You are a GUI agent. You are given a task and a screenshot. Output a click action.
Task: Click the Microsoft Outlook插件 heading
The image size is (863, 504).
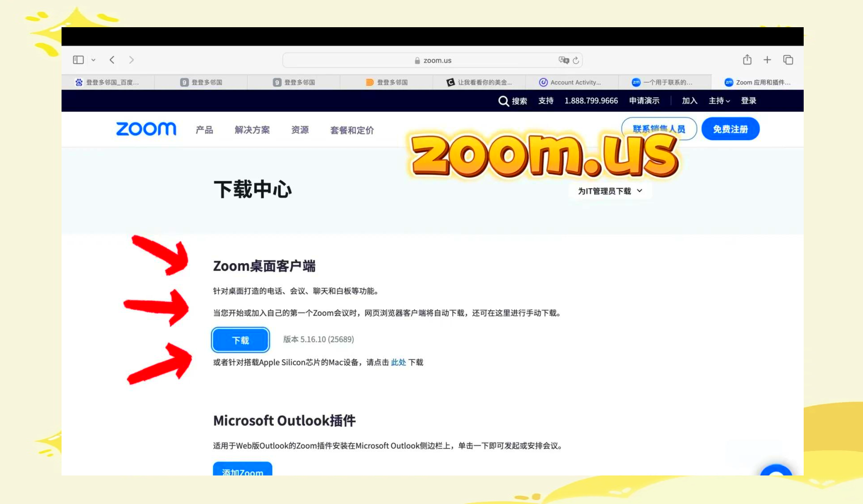(x=284, y=421)
